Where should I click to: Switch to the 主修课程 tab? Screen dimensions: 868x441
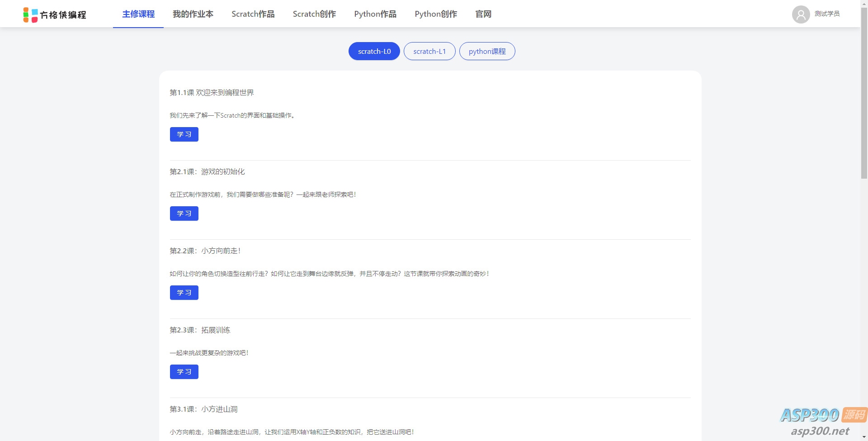point(138,14)
